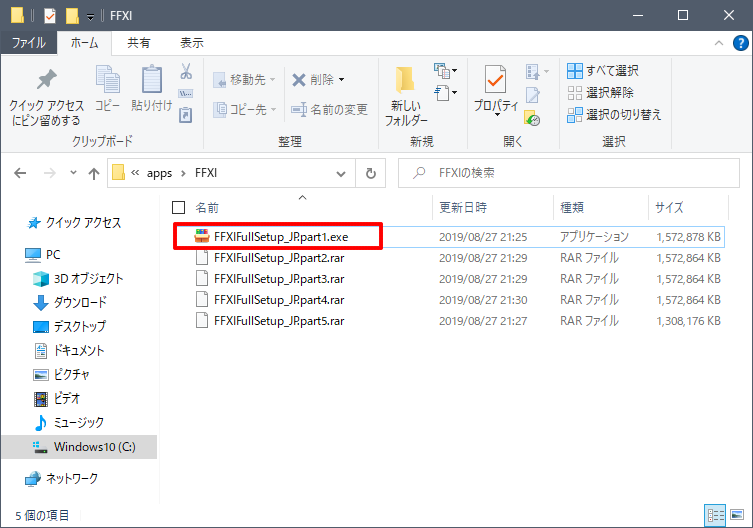This screenshot has width=753, height=528.
Task: Open デスクトップ folder
Action: tap(69, 327)
